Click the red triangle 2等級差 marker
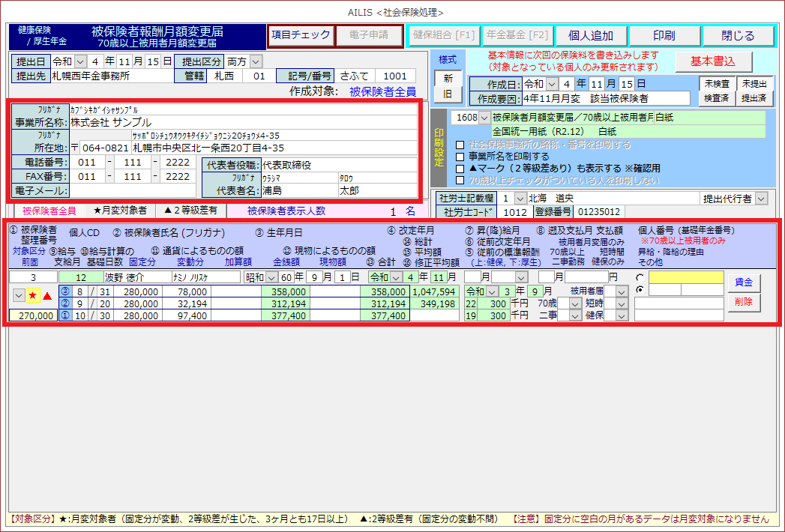Viewport: 785px width, 532px height. [46, 296]
